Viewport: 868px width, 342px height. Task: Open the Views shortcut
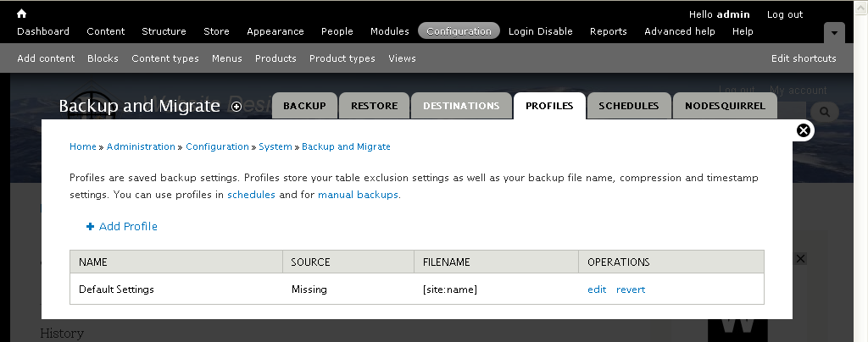(402, 58)
